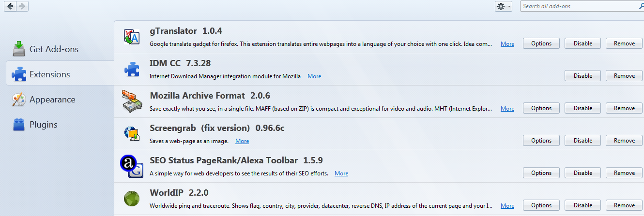This screenshot has width=644, height=216.
Task: Click the Screengrab extension icon
Action: pyautogui.click(x=131, y=134)
